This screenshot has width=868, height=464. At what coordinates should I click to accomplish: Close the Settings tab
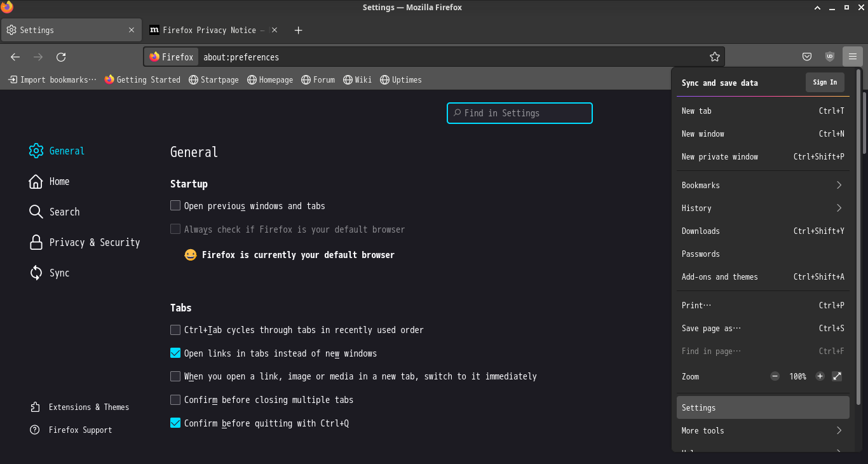(132, 30)
